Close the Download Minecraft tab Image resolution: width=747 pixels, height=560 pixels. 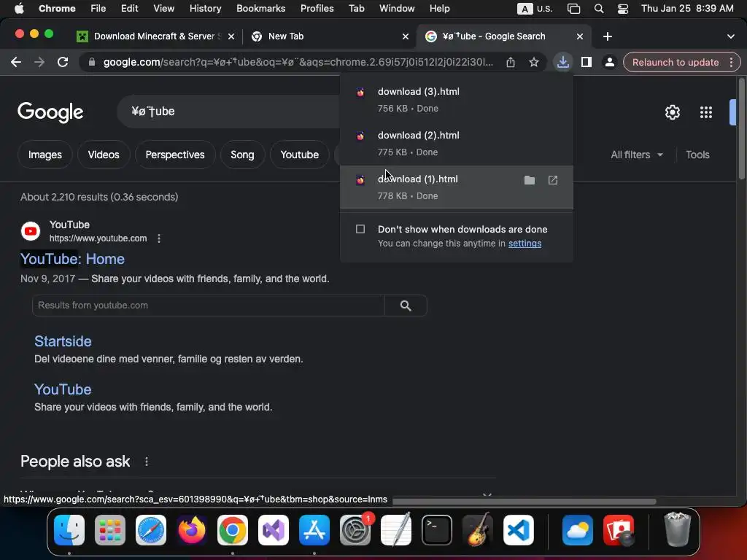pyautogui.click(x=231, y=36)
